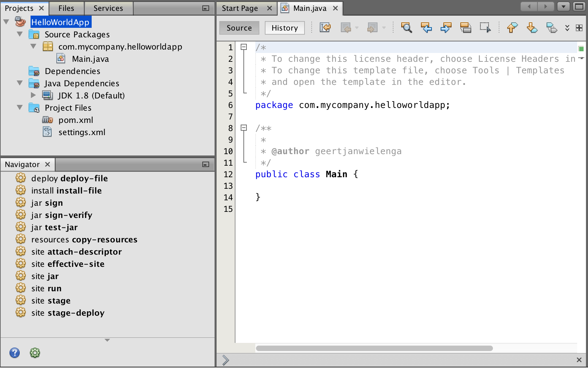Jump to next occurrence with right-arrow icon

[x=446, y=27]
